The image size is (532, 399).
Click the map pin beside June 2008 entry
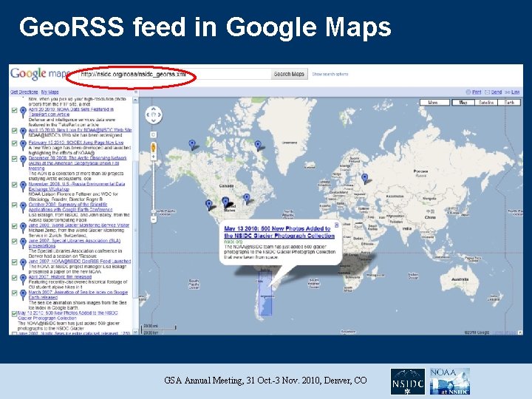23,228
